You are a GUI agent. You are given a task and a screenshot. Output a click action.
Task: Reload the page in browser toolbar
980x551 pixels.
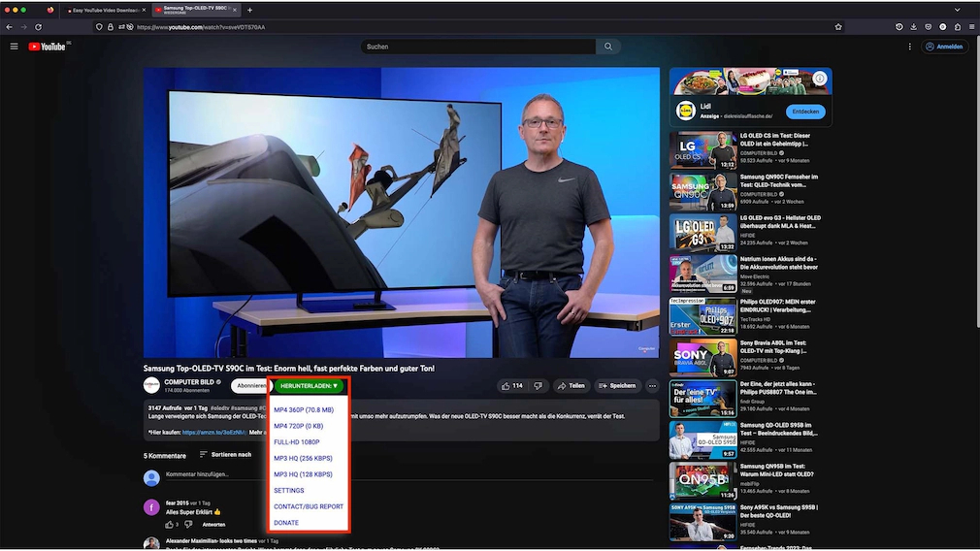tap(38, 27)
